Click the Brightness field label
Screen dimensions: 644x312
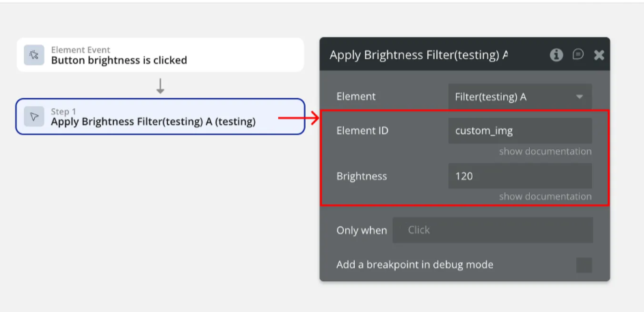coord(362,176)
